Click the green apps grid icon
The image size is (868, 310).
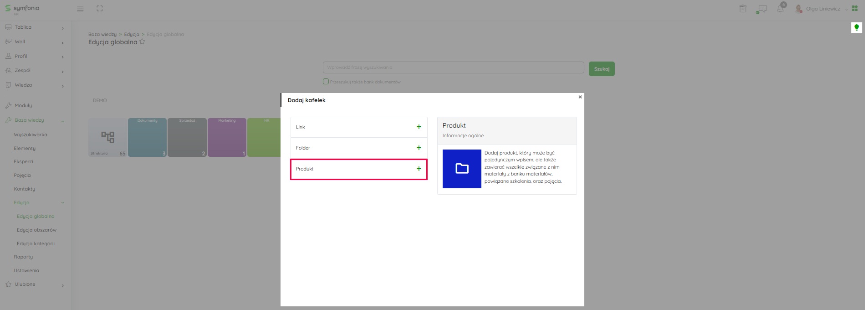pyautogui.click(x=855, y=8)
